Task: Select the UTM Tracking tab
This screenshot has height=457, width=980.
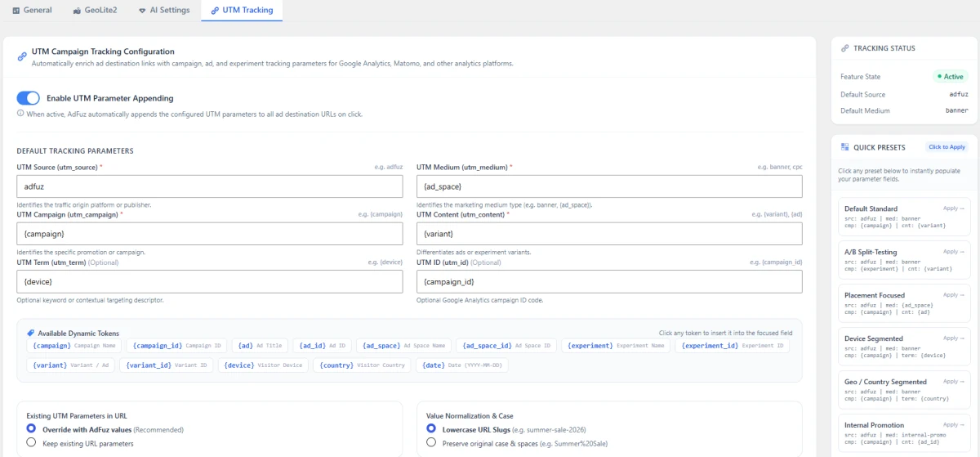Action: (242, 11)
